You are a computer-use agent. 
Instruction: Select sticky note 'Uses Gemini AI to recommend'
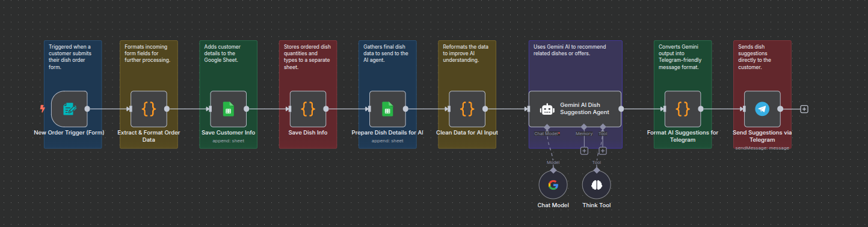point(576,94)
